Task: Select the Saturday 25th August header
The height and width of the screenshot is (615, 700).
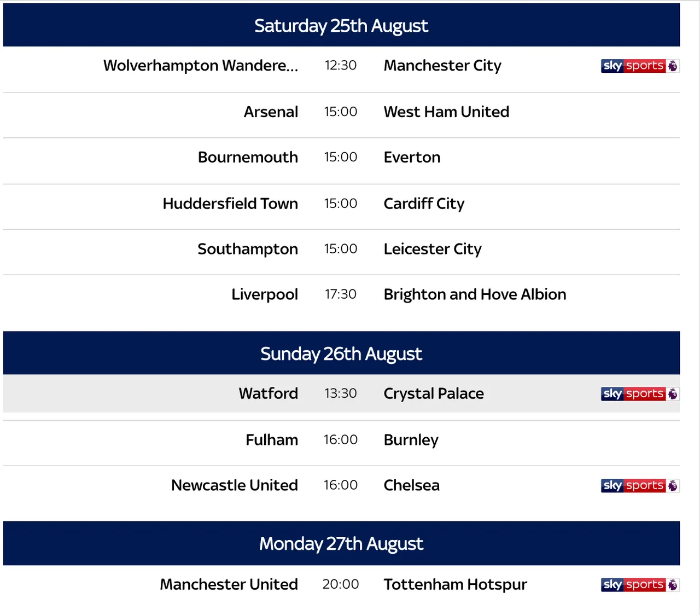Action: (x=341, y=25)
